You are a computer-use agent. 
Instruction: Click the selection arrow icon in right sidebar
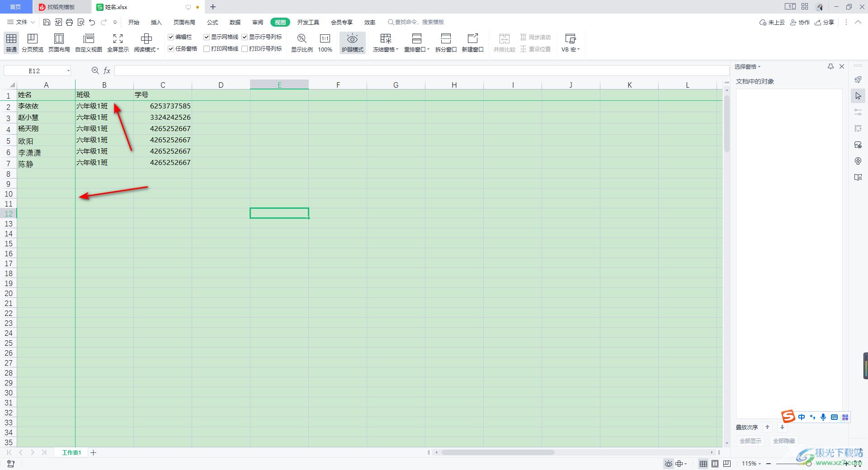tap(858, 96)
